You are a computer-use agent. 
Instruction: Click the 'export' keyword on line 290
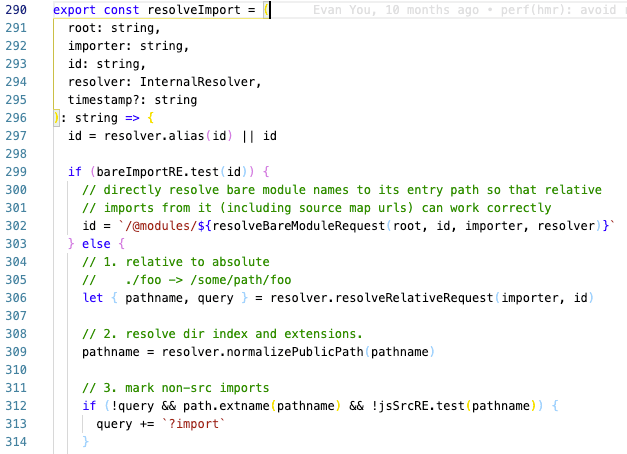[x=74, y=10]
